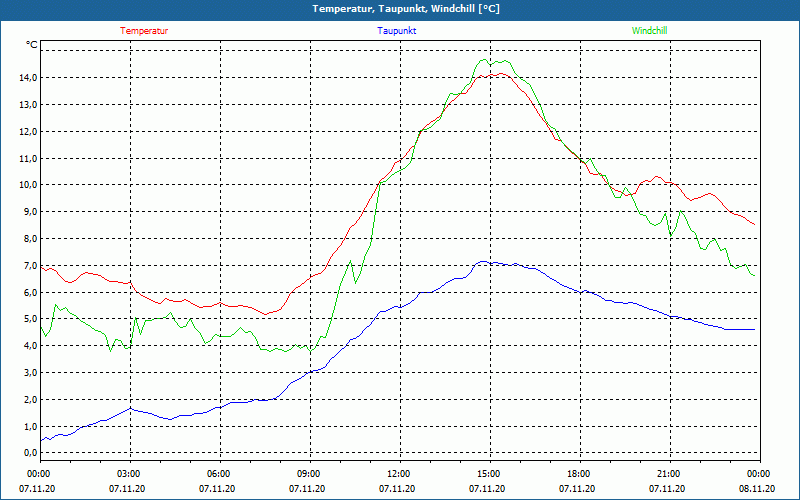Click the '21:00' time label
Image resolution: width=800 pixels, height=500 pixels.
coord(667,473)
